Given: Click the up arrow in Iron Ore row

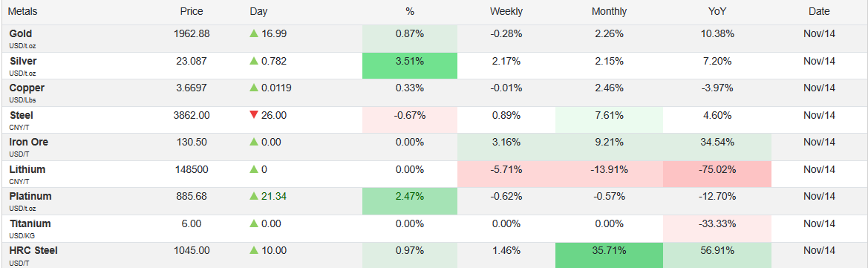Looking at the screenshot, I should click(x=254, y=143).
